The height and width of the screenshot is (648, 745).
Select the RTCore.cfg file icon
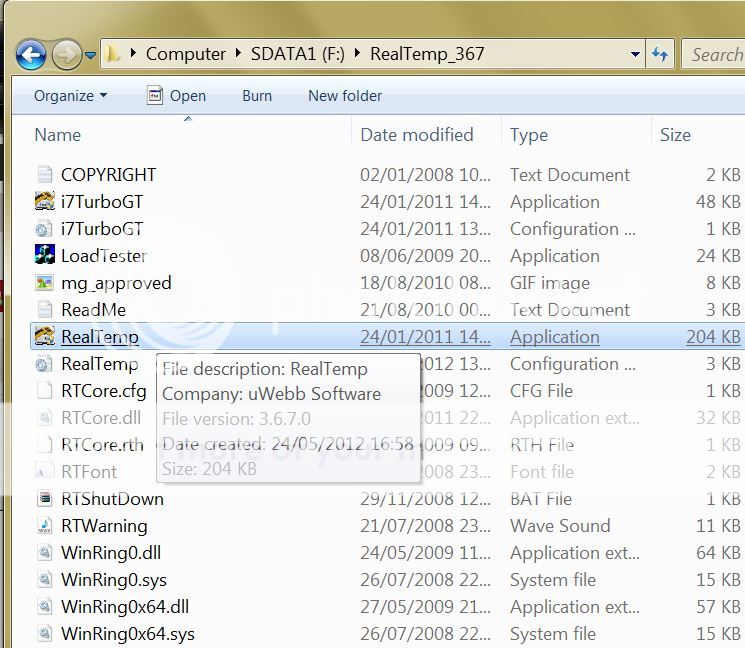coord(45,391)
